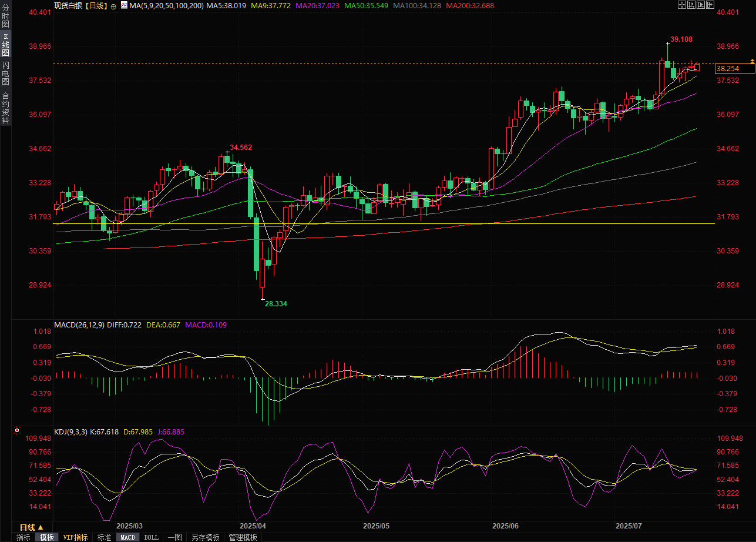Open the VIP指标 tab
The height and width of the screenshot is (542, 756).
(75, 537)
